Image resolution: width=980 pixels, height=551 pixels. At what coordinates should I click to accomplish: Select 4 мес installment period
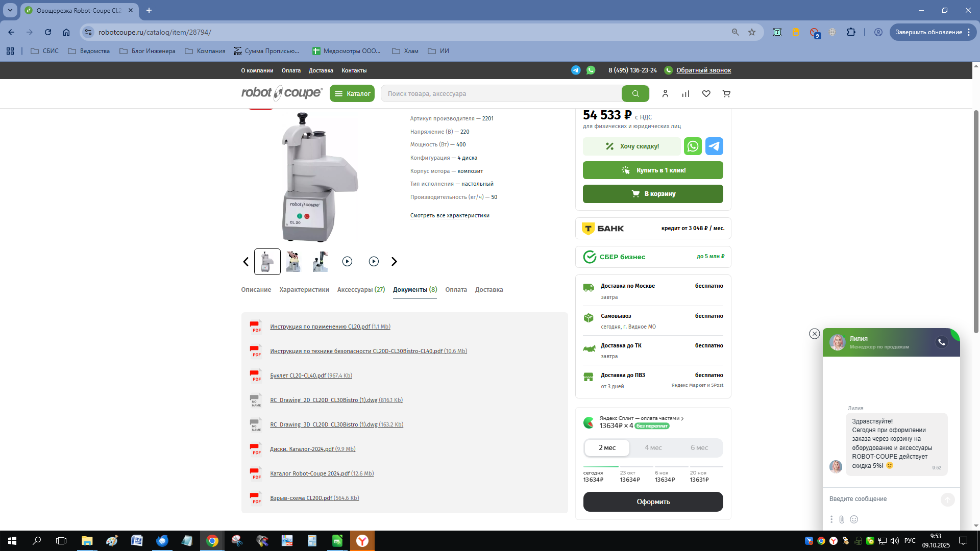pos(653,448)
